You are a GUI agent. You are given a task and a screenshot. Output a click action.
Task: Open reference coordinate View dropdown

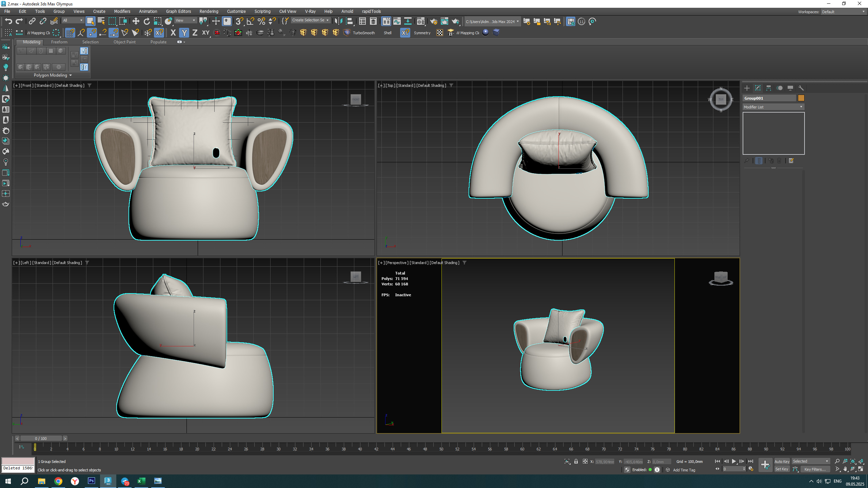pyautogui.click(x=185, y=20)
